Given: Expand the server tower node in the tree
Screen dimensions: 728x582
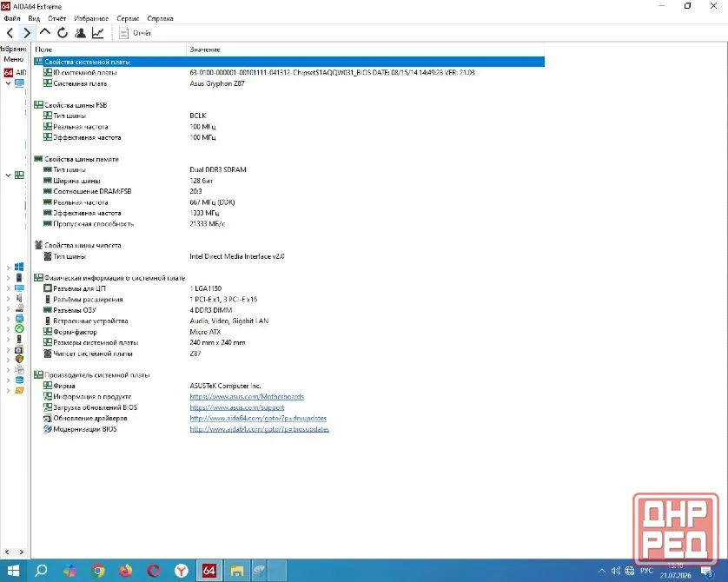Looking at the screenshot, I should tap(8, 278).
